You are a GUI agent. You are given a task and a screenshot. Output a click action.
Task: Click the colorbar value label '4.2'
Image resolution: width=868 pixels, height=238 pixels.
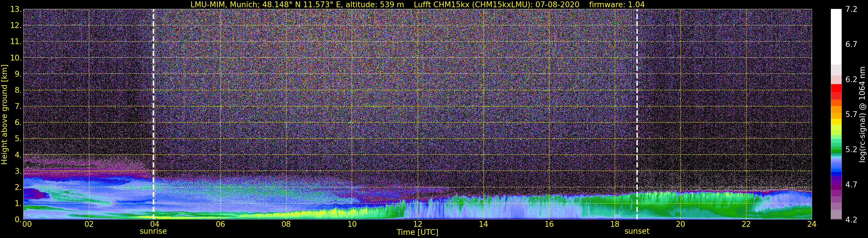coord(851,220)
